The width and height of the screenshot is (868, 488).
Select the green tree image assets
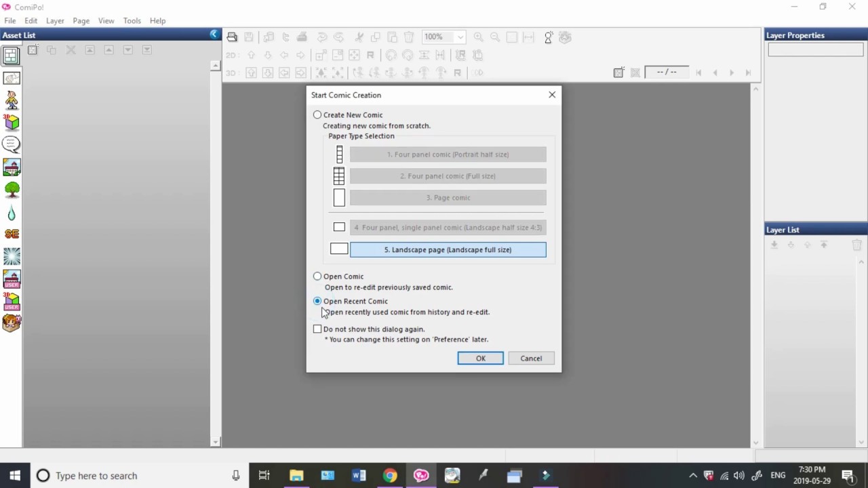12,190
